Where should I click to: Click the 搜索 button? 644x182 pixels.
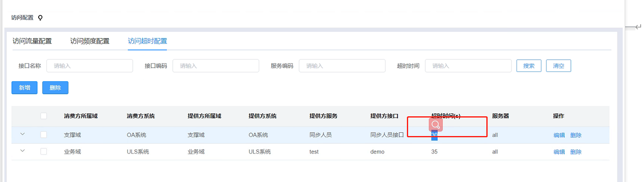click(x=529, y=66)
